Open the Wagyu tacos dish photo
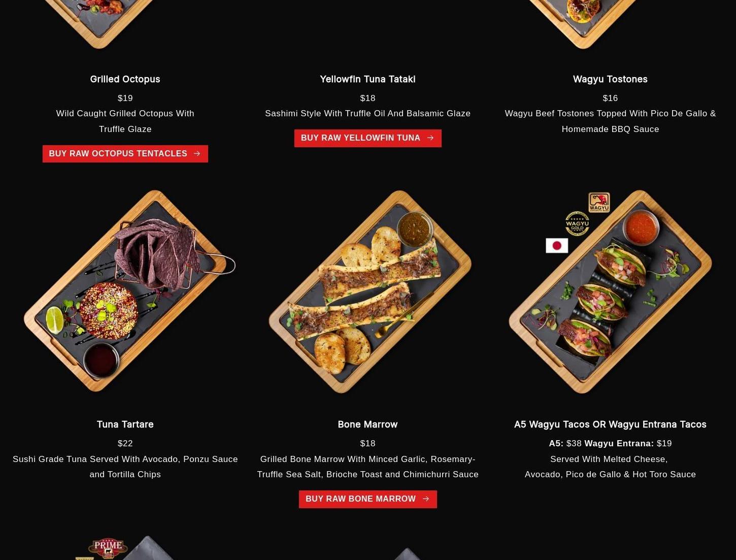736x560 pixels. 611,291
